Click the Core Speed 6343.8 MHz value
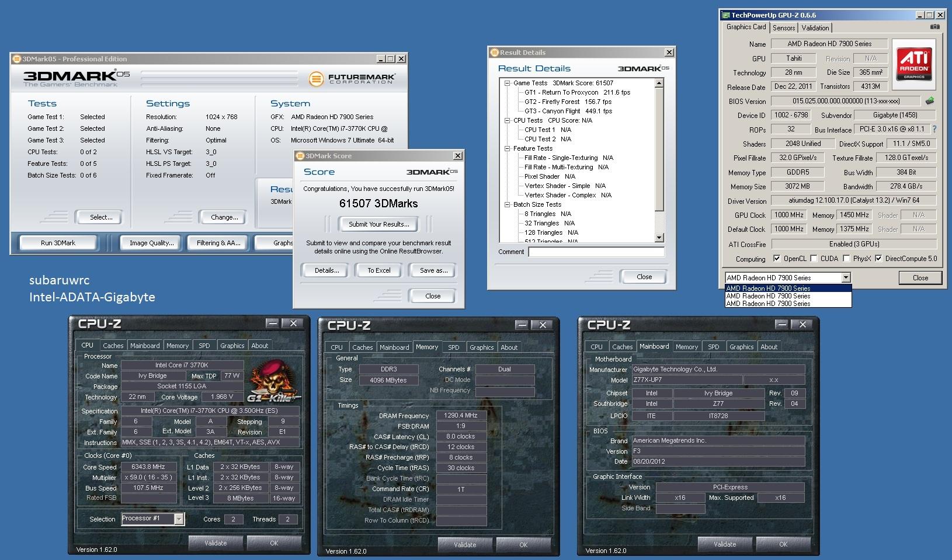 (x=148, y=467)
